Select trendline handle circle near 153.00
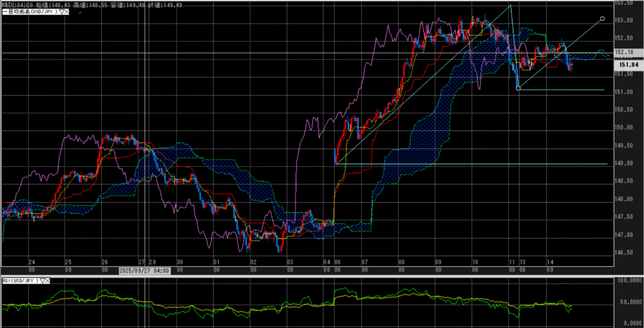The image size is (644, 328). 602,19
